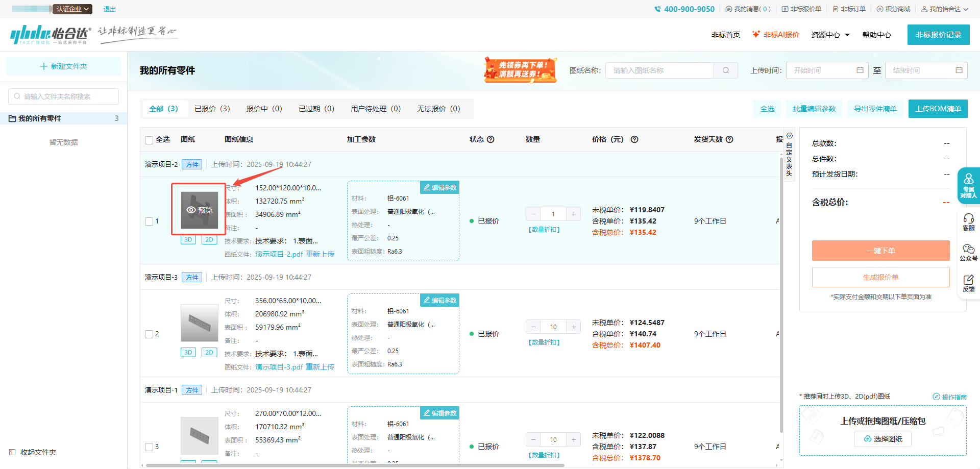
Task: Click the 自定义表头 settings icon
Action: pos(789,136)
